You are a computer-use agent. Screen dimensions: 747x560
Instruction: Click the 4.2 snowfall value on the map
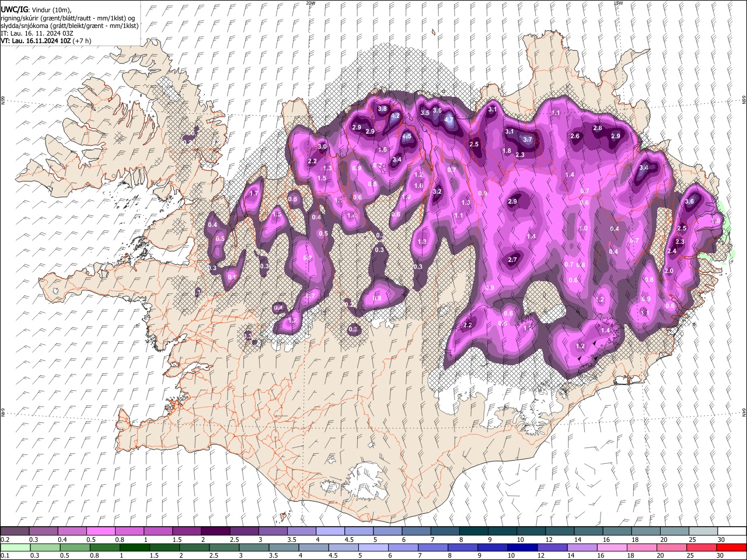click(x=395, y=116)
